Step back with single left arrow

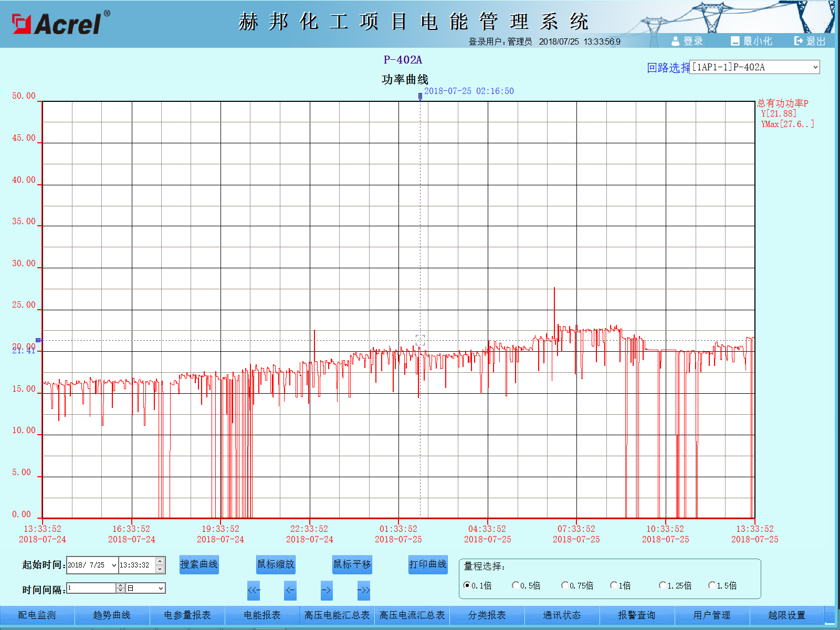coord(290,590)
